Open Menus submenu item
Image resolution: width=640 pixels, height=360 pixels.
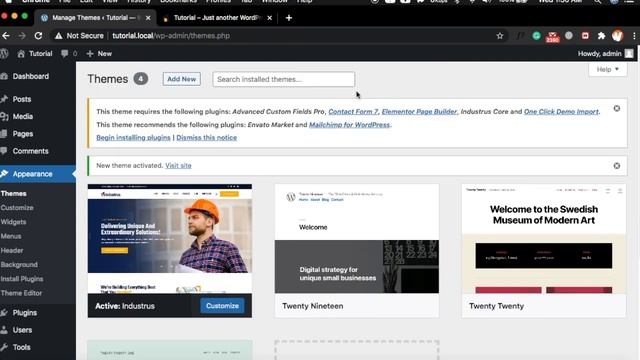point(11,236)
